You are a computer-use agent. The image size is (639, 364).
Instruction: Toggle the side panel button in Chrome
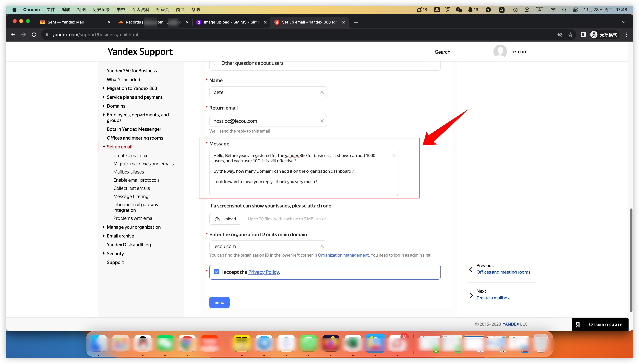pos(583,35)
